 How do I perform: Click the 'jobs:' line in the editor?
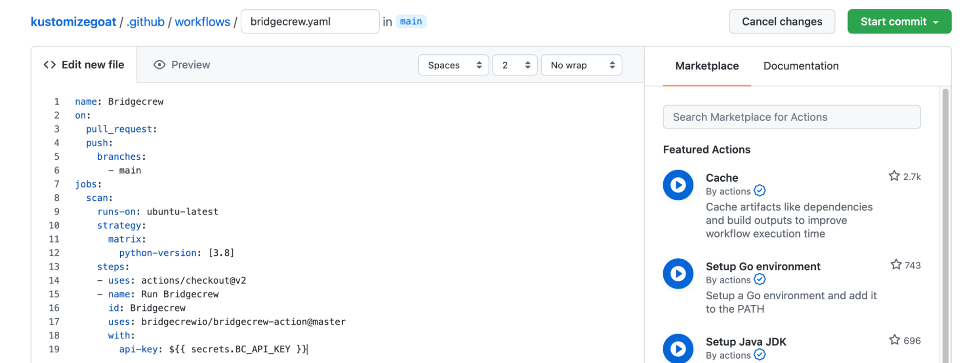tap(88, 184)
